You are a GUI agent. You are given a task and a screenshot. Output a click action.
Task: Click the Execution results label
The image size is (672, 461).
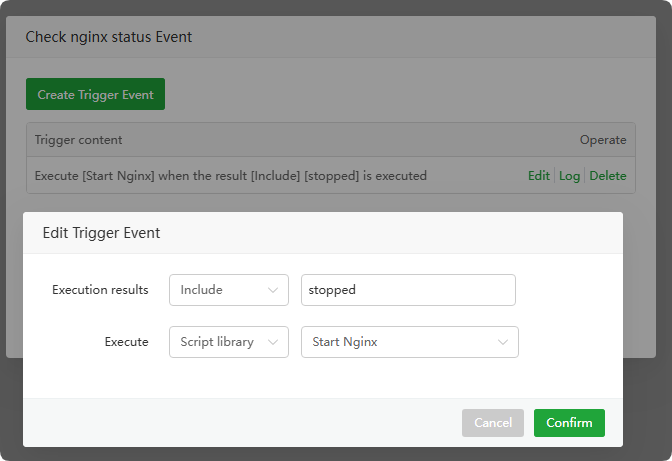(100, 290)
